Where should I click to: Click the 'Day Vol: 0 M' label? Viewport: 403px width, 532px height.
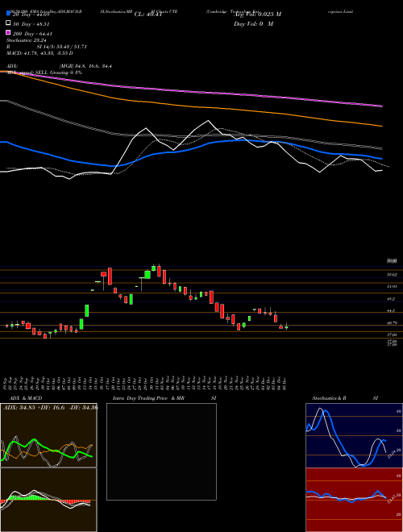pyautogui.click(x=253, y=24)
